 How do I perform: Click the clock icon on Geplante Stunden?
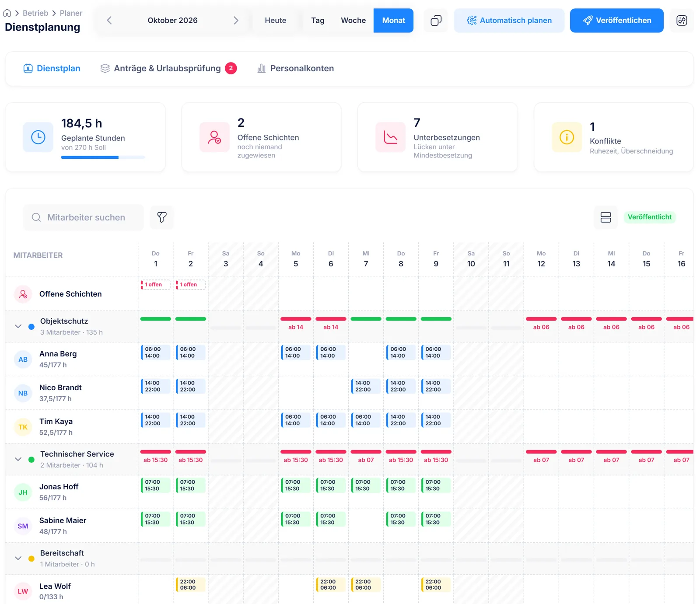coord(38,137)
